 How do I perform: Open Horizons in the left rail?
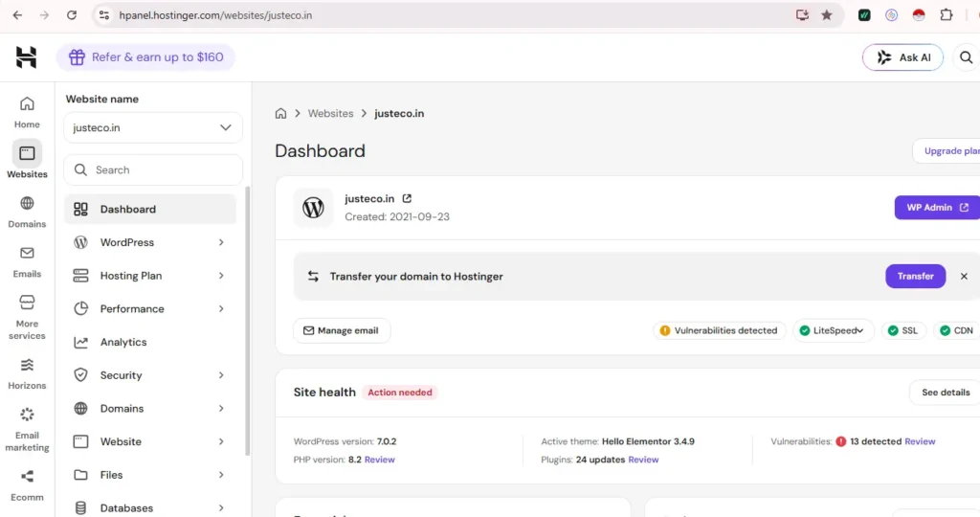(27, 373)
